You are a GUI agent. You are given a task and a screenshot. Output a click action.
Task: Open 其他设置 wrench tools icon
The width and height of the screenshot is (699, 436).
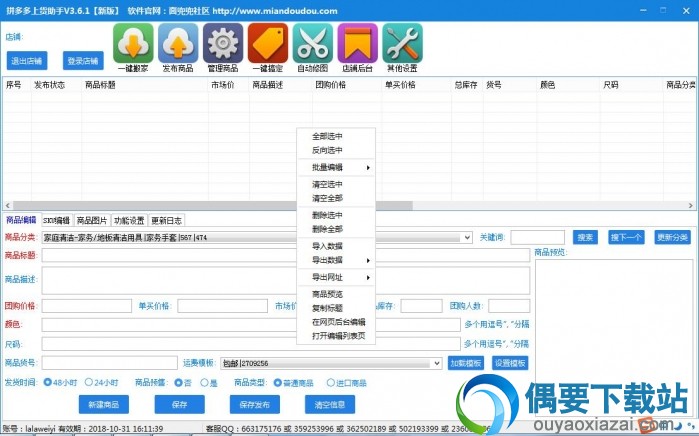click(x=403, y=43)
